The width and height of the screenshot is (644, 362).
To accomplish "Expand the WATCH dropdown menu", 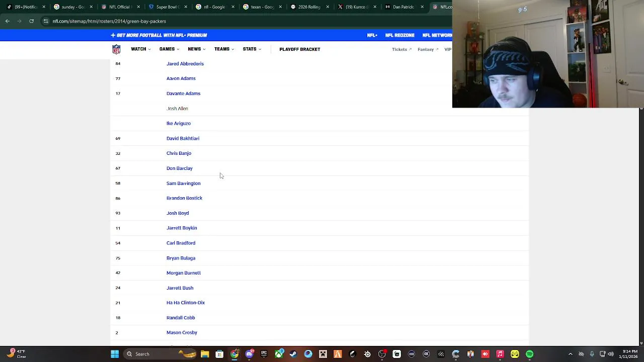I will (141, 49).
